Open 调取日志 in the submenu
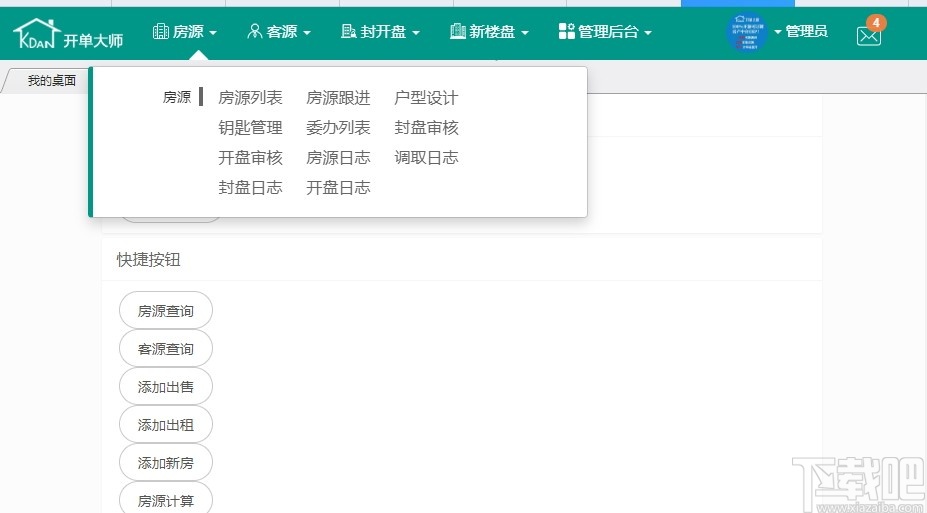The image size is (927, 513). pyautogui.click(x=426, y=158)
